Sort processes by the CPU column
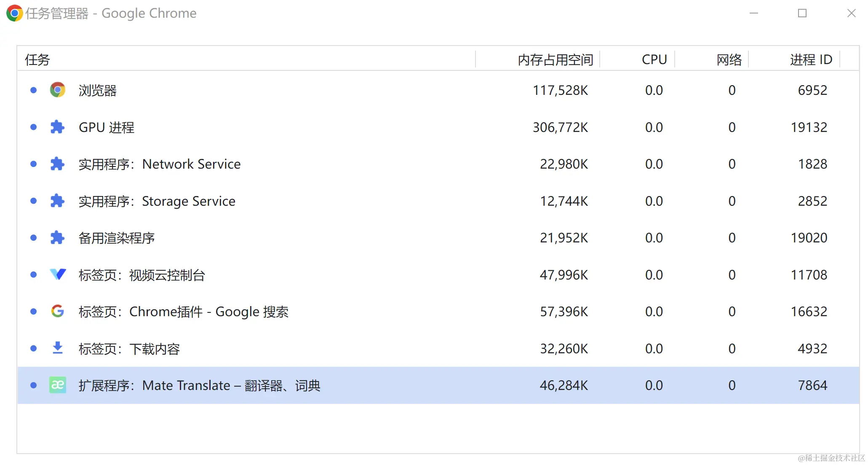The width and height of the screenshot is (868, 465). point(654,59)
